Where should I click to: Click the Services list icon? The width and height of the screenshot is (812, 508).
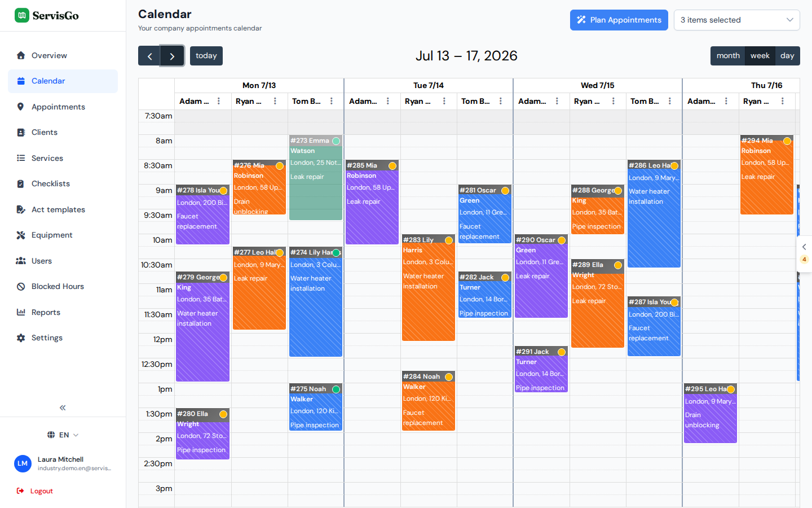pyautogui.click(x=21, y=158)
